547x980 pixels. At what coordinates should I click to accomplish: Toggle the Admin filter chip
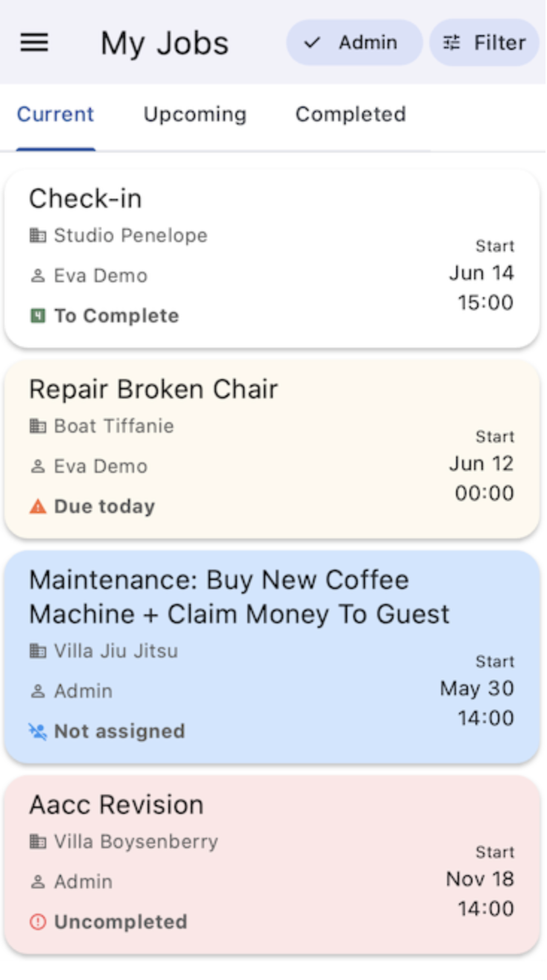pyautogui.click(x=354, y=42)
